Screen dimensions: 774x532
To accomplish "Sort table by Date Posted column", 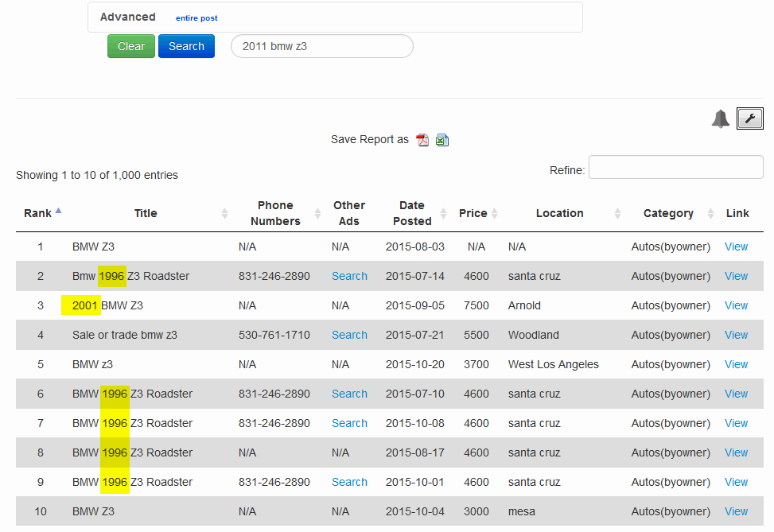I will 412,213.
